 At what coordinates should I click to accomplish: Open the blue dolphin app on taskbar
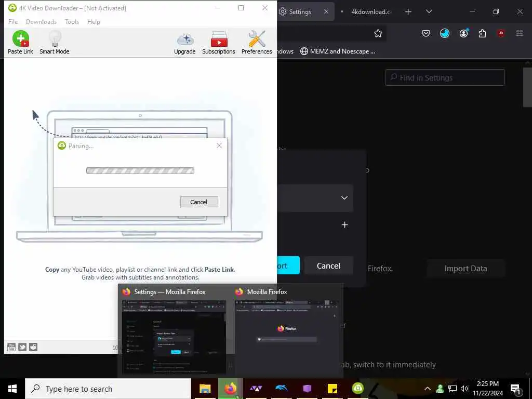(281, 389)
